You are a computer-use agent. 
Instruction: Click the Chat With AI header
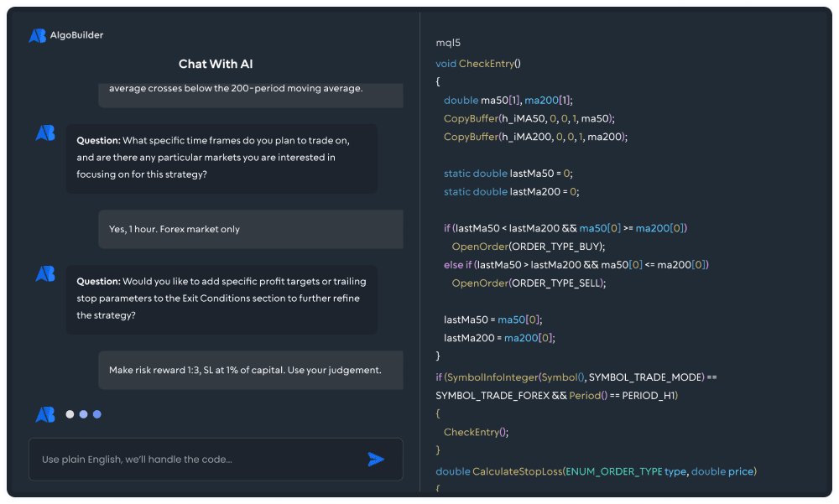point(216,64)
